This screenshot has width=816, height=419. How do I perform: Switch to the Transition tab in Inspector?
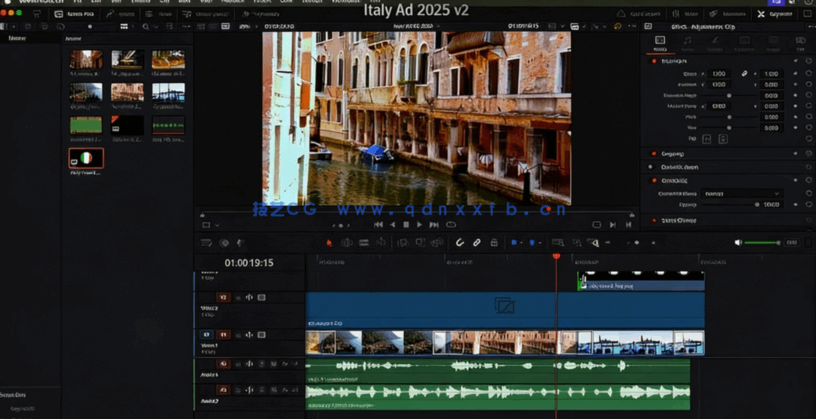pos(744,43)
